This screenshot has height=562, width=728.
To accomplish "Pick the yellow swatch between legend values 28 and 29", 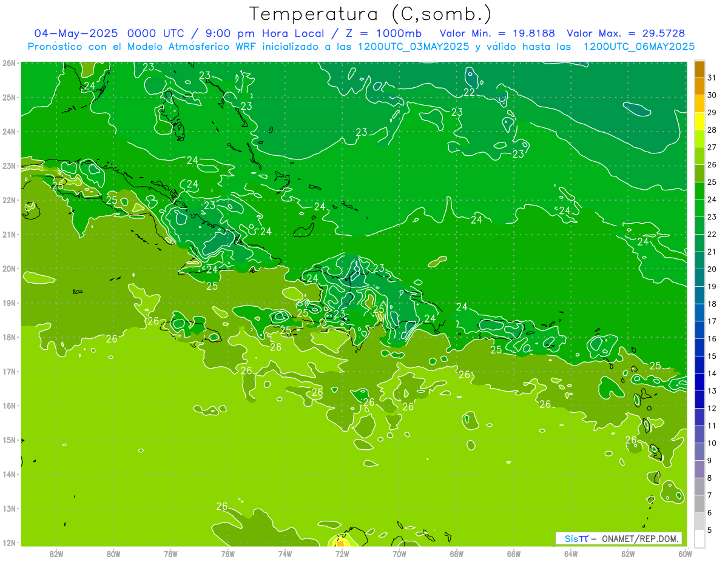I will click(699, 122).
